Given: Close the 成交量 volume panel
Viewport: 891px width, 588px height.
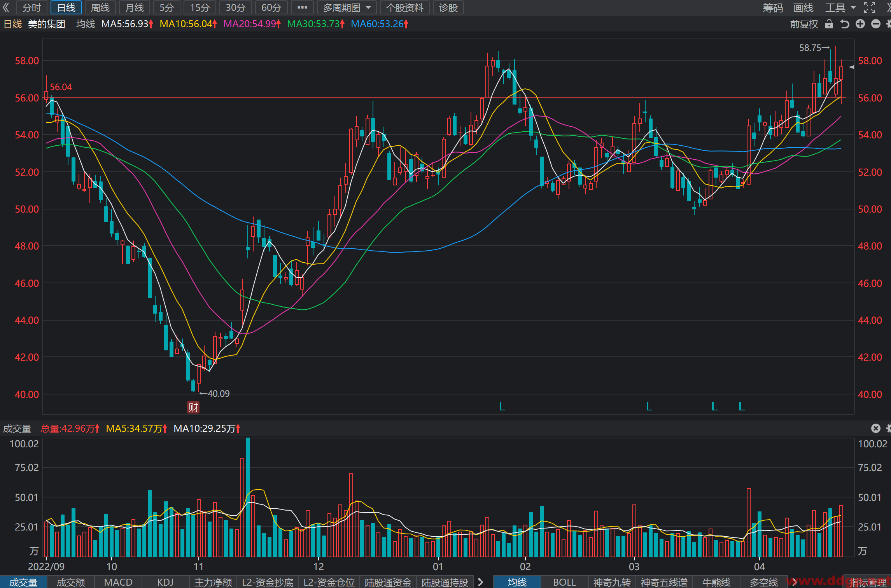Looking at the screenshot, I should click(875, 428).
